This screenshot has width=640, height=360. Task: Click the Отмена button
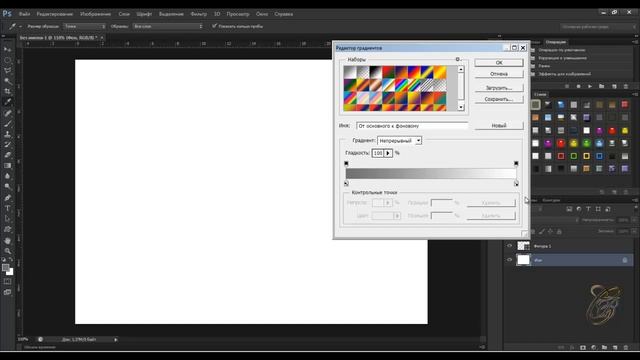[499, 74]
